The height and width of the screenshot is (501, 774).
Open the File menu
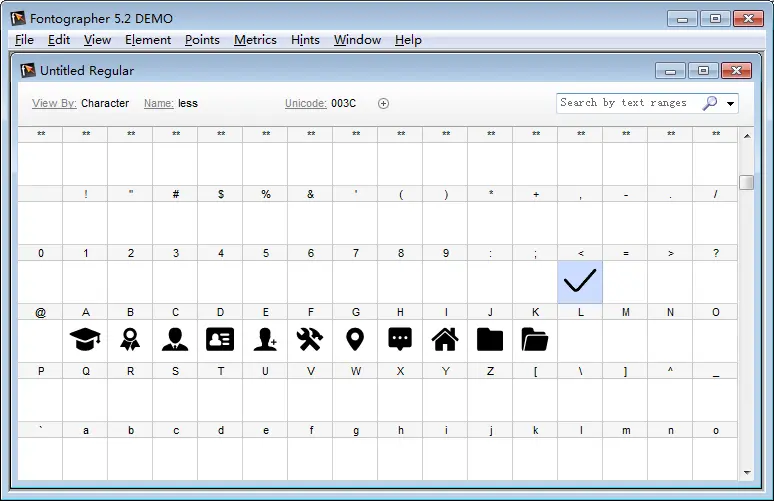pos(24,40)
